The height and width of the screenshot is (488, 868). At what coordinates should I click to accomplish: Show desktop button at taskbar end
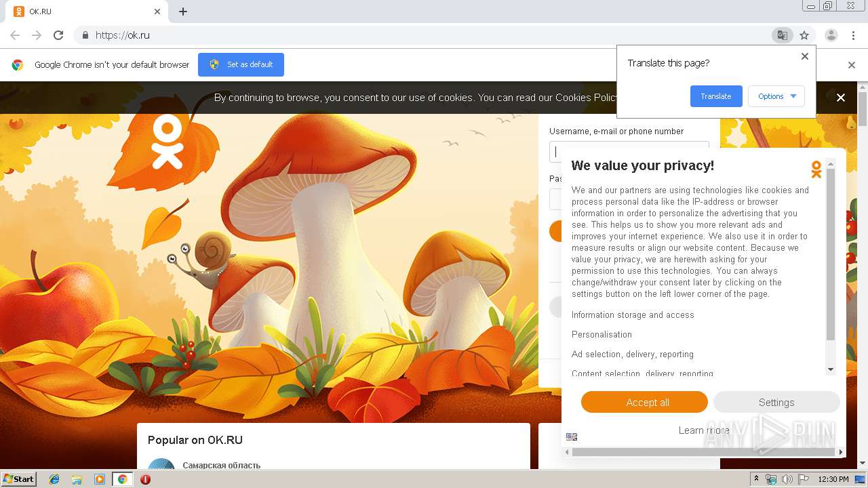click(861, 479)
